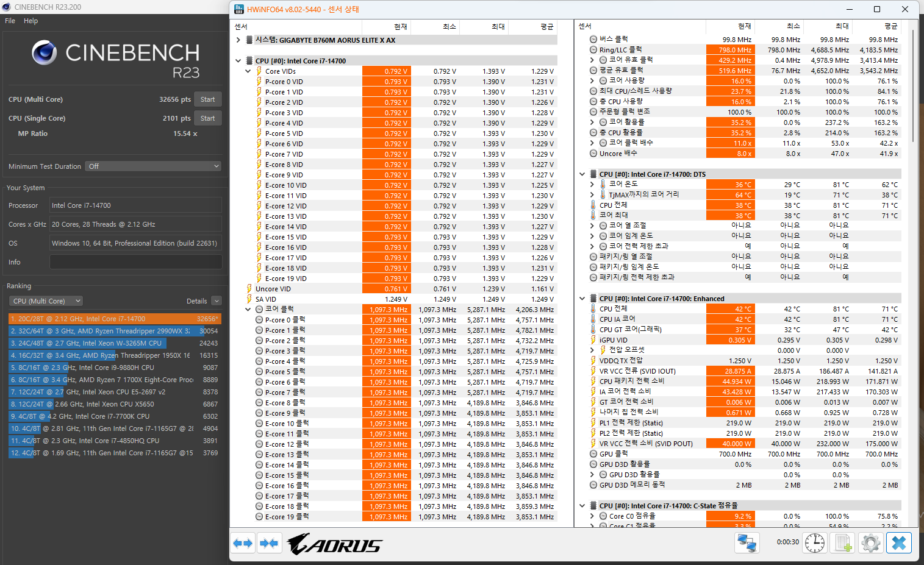This screenshot has height=565, width=924.
Task: Collapse the CPU [#0] Enhanced sensor group
Action: coord(582,299)
